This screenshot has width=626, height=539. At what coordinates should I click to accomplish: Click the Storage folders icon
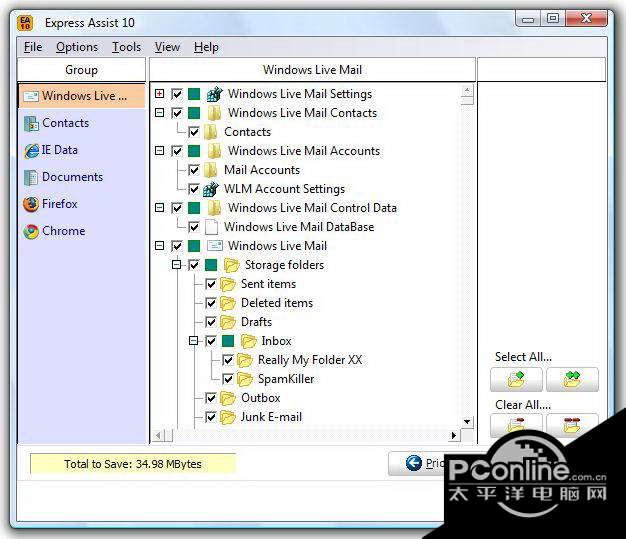[232, 265]
